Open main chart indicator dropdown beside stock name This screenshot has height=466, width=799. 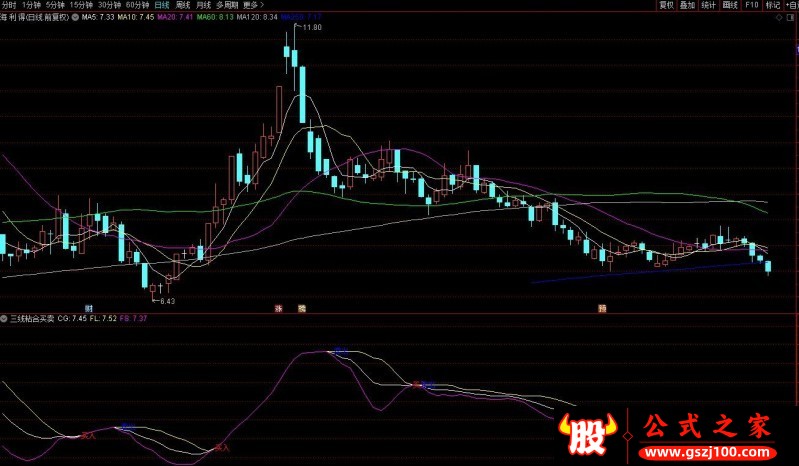75,17
